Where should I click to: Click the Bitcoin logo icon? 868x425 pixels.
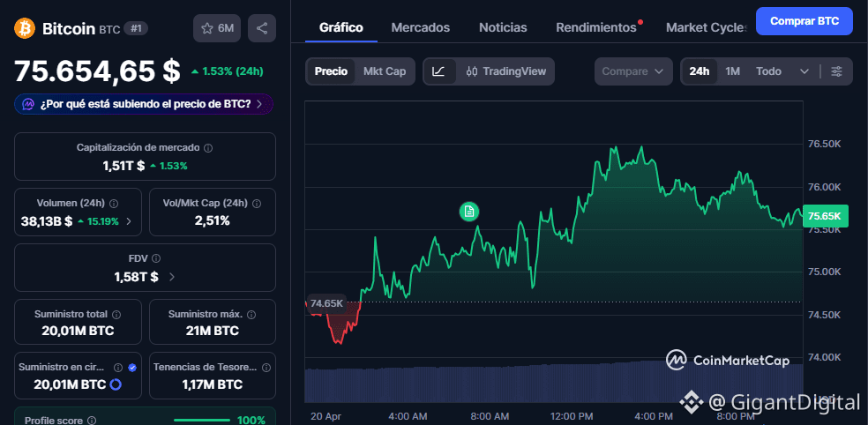pos(25,28)
